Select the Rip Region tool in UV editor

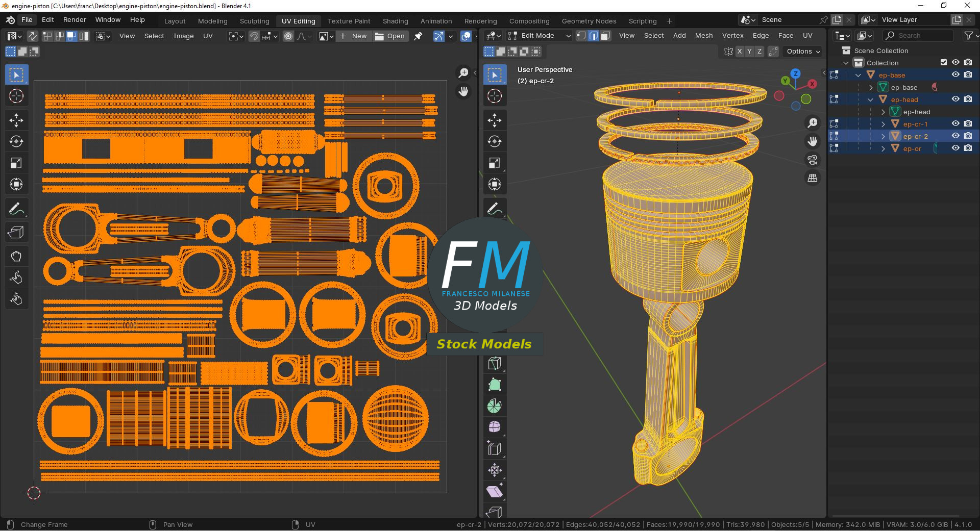tap(16, 233)
